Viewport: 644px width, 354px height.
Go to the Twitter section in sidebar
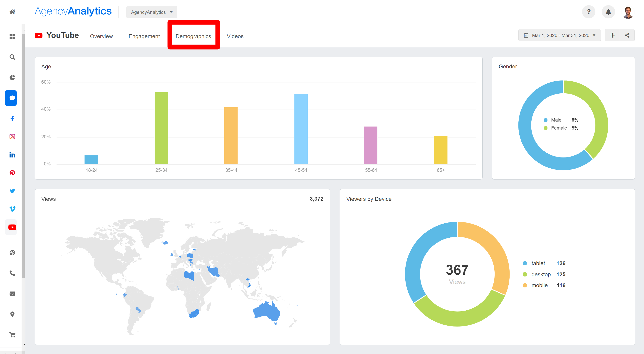(x=12, y=191)
